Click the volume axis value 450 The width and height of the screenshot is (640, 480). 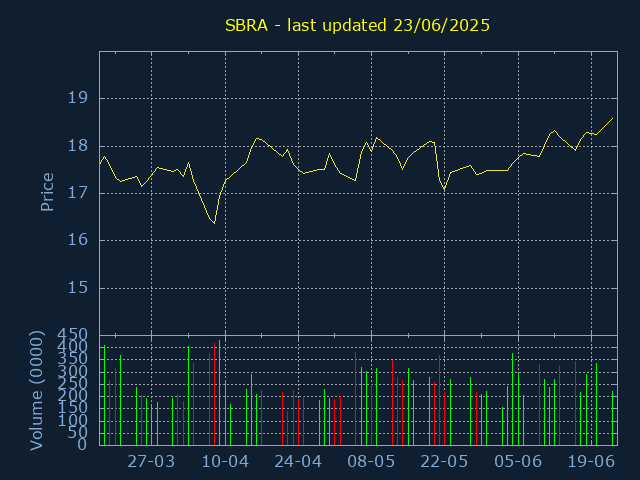(x=72, y=335)
